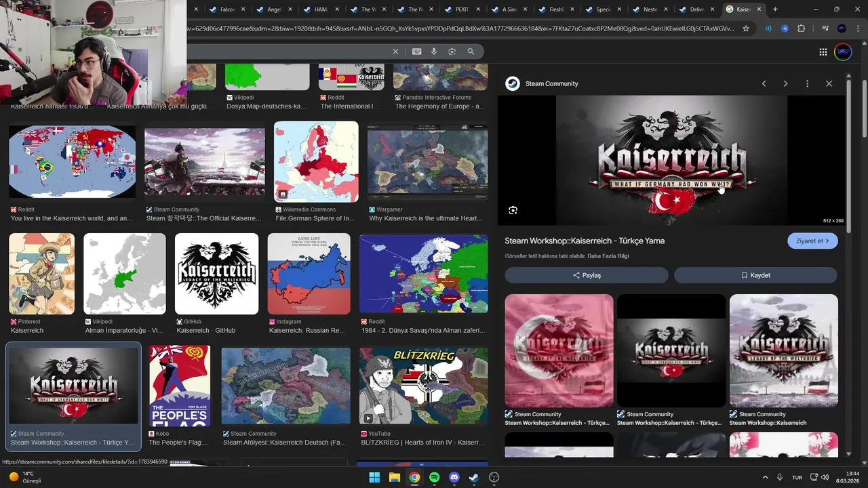868x488 pixels.
Task: Open Google Lens image search in search bar
Action: point(452,52)
